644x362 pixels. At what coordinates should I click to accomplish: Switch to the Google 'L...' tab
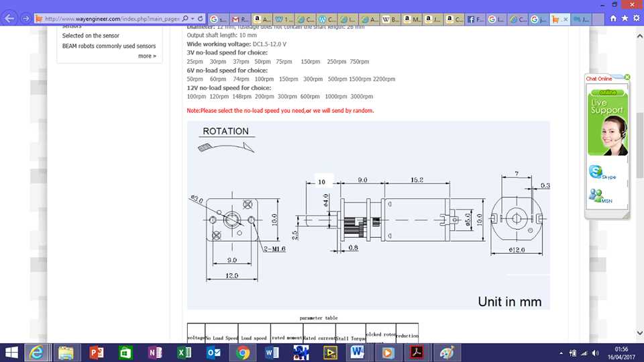tap(496, 19)
